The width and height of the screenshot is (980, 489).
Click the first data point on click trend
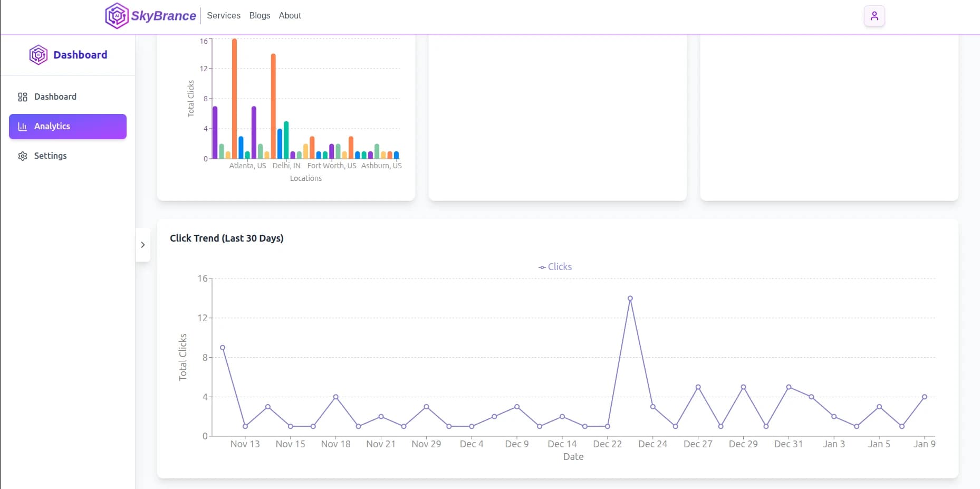pos(223,348)
